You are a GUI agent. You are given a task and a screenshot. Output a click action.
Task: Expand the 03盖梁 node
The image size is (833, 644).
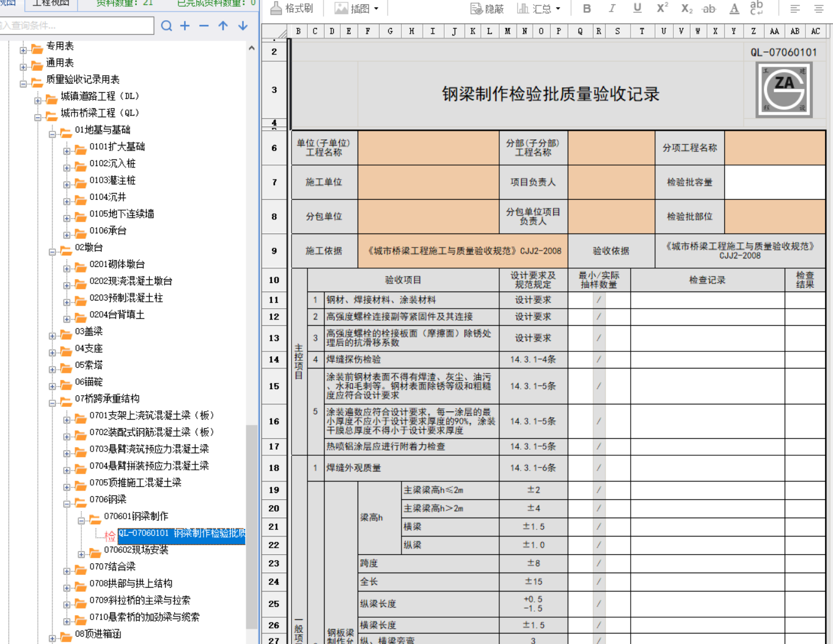click(x=53, y=335)
